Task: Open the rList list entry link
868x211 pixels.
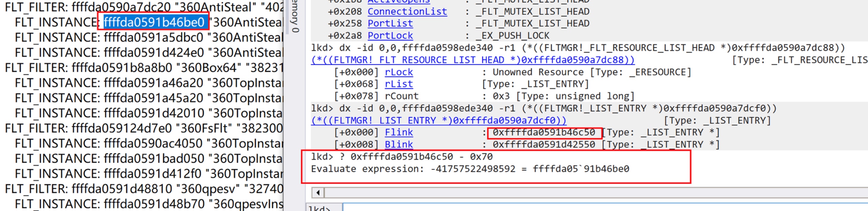Action: click(x=399, y=84)
